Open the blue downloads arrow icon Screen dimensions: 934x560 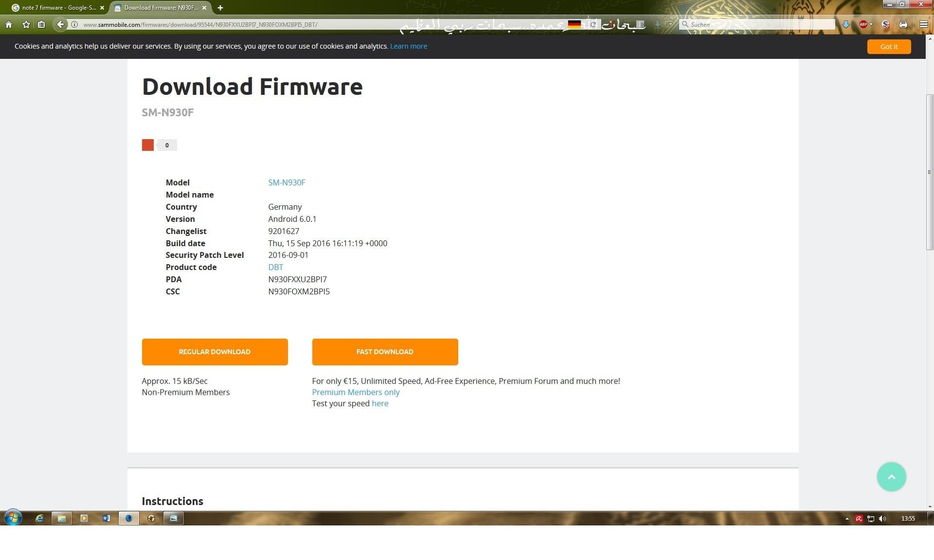[x=846, y=24]
